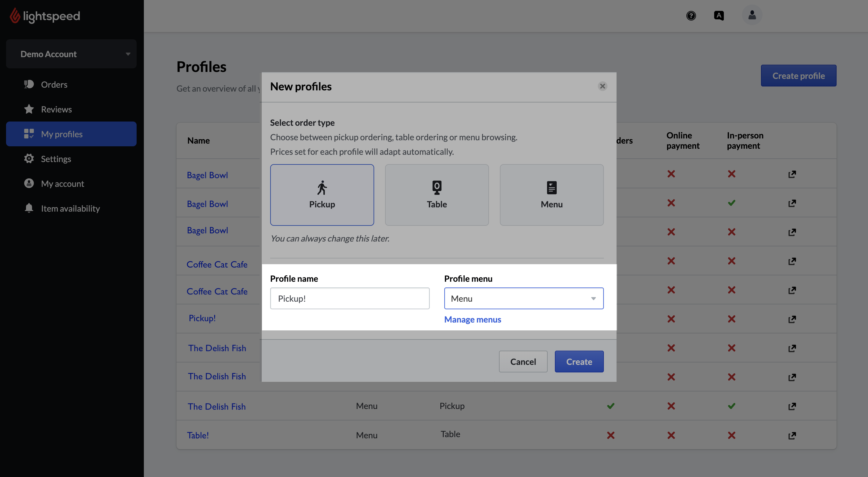Screen dimensions: 868x477
Task: Open My account sidebar item
Action: tap(62, 183)
